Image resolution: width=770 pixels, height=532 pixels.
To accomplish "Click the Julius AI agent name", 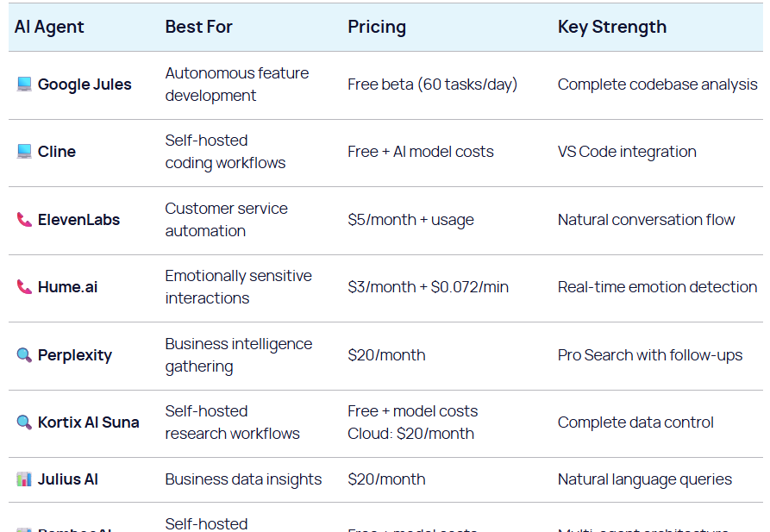I will point(68,479).
